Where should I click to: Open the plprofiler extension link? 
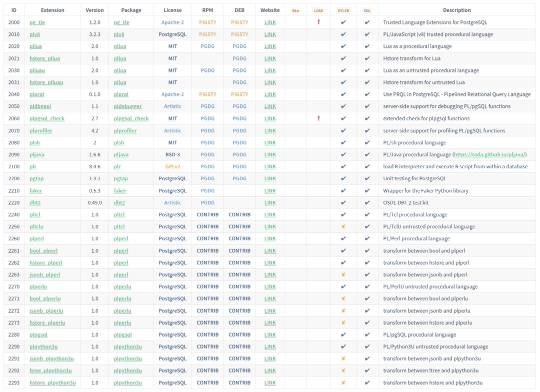(41, 131)
